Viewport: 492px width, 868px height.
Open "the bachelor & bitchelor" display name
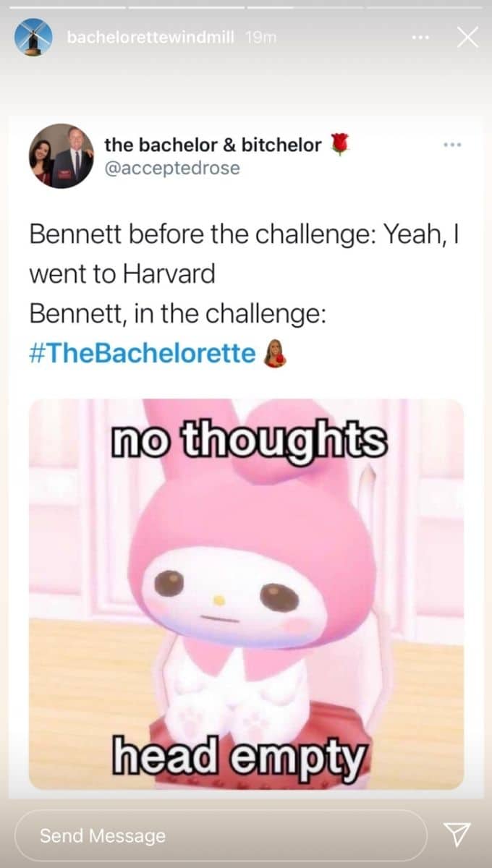tap(213, 145)
